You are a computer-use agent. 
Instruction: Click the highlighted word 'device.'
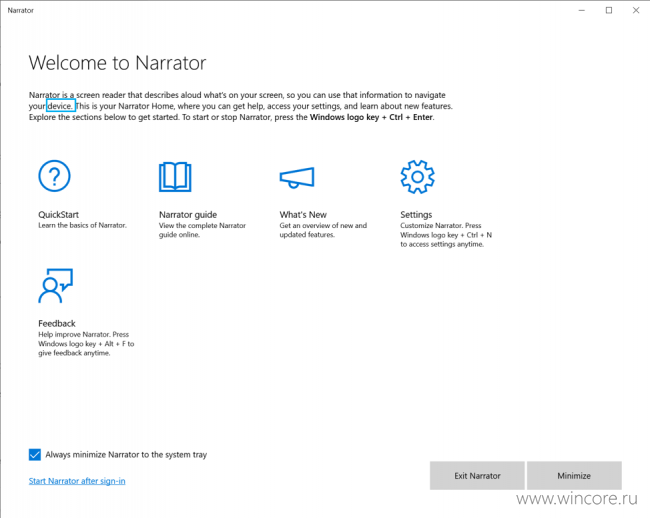61,106
